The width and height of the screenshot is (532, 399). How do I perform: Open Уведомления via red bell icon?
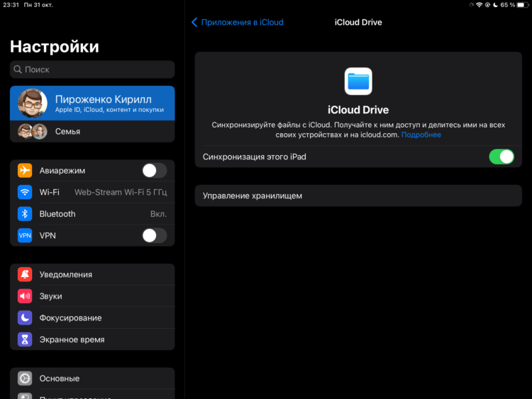25,274
